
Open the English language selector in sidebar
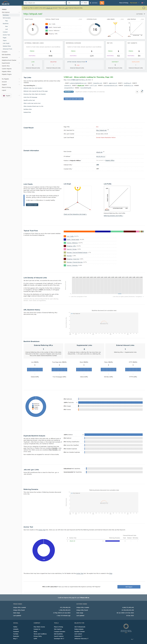click(x=7, y=96)
